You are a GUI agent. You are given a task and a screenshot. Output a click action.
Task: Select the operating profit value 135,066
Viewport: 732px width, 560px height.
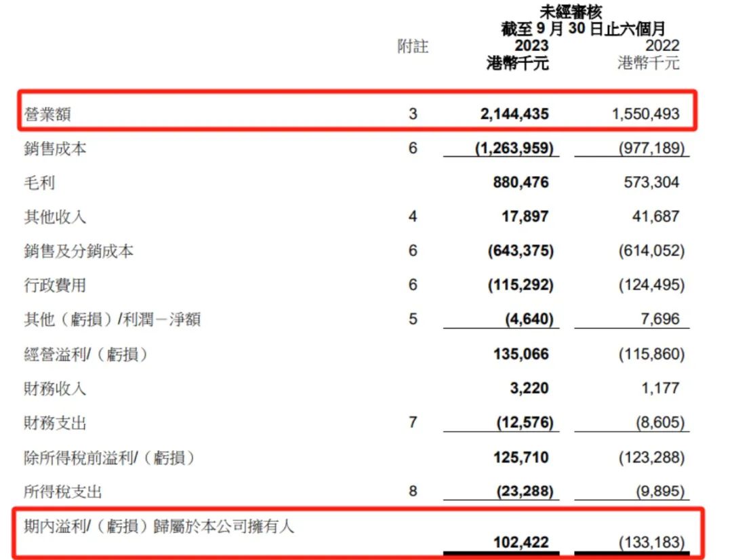521,354
